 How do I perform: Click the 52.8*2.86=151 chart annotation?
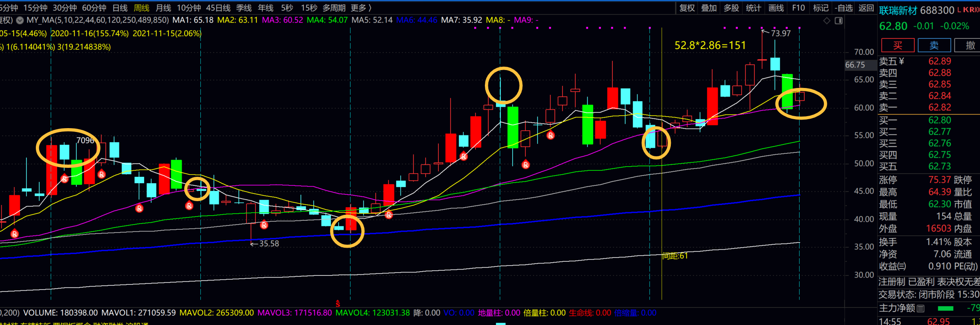point(710,45)
